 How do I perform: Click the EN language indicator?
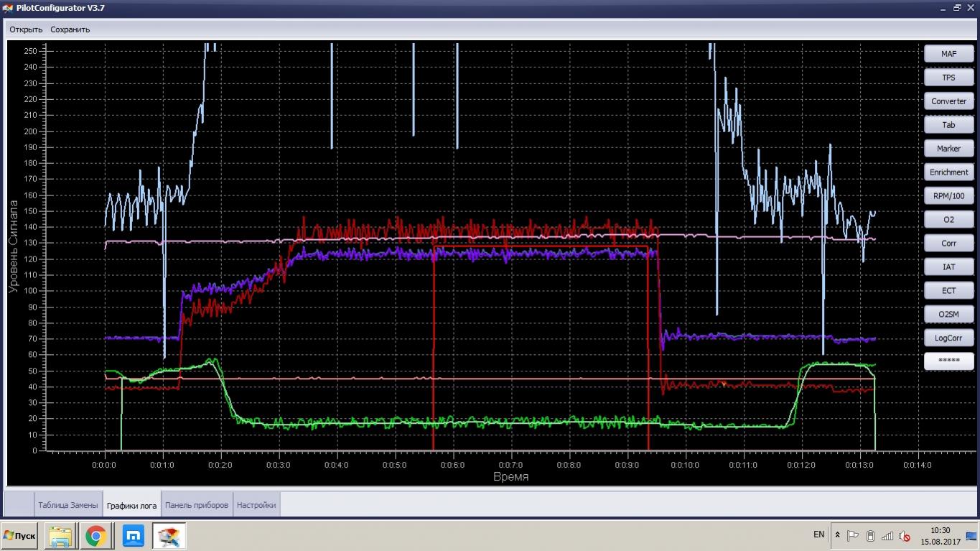(819, 534)
